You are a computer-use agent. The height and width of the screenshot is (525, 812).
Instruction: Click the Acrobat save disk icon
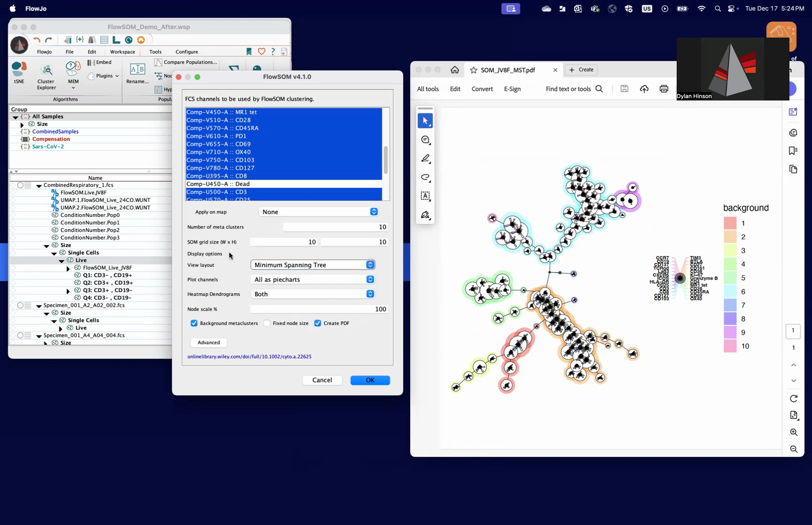[624, 89]
